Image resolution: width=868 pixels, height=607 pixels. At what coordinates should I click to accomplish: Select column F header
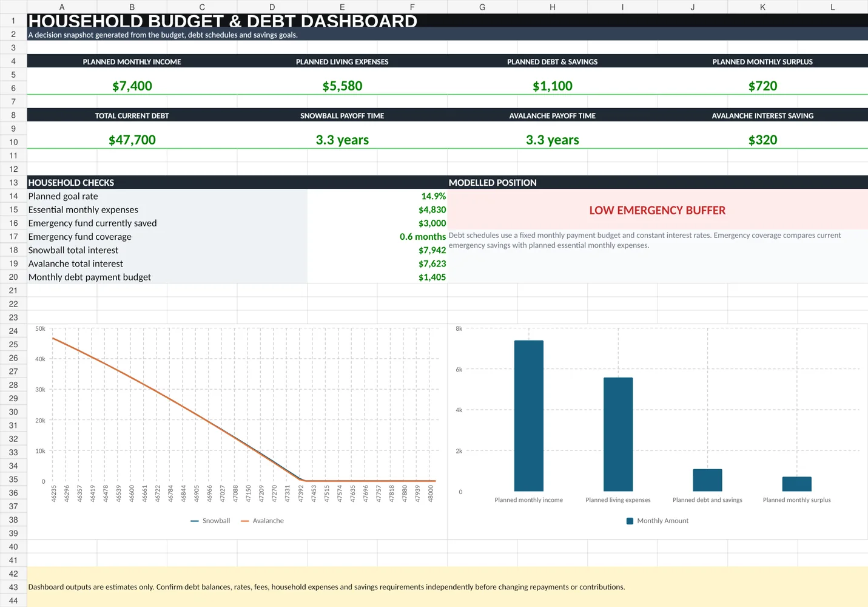(412, 7)
